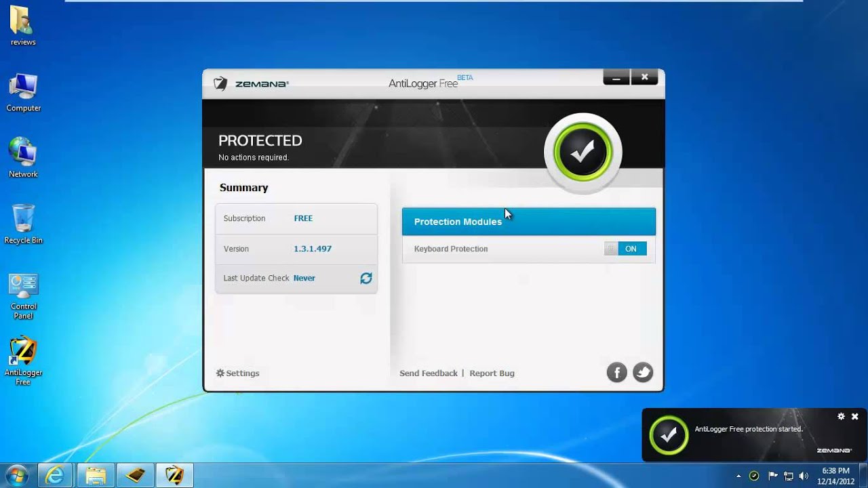Screen dimensions: 868x488
Task: Click the network tray icon
Action: click(x=789, y=476)
